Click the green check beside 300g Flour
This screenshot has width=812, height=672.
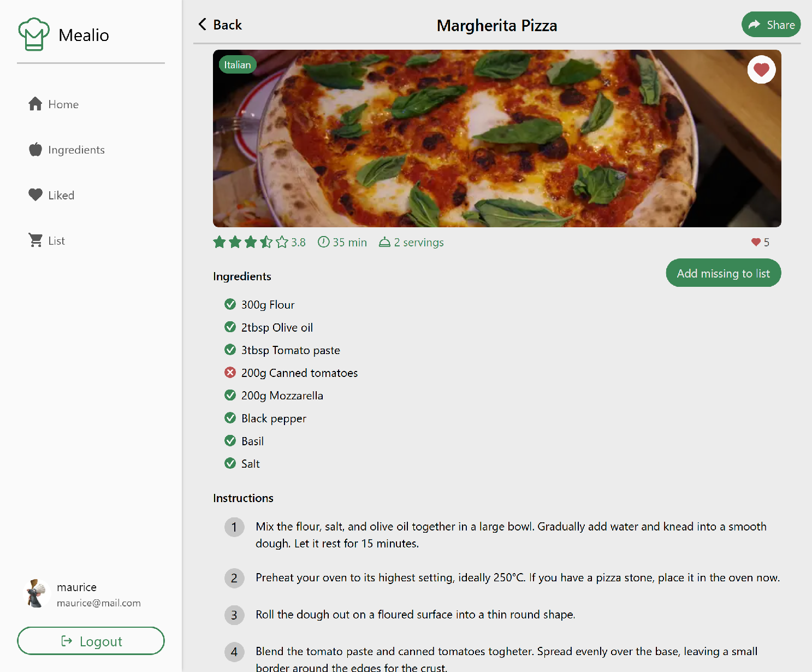(x=230, y=304)
